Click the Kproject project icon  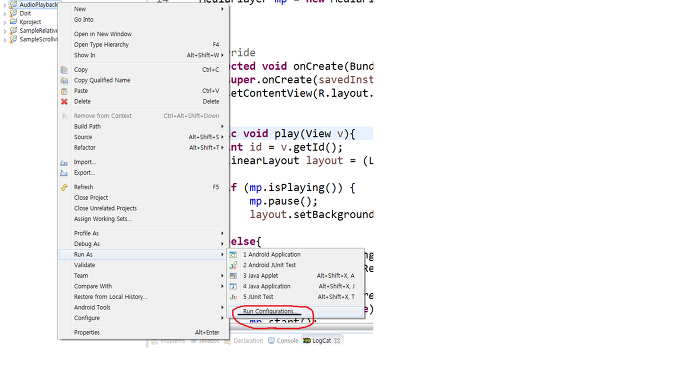click(x=14, y=22)
